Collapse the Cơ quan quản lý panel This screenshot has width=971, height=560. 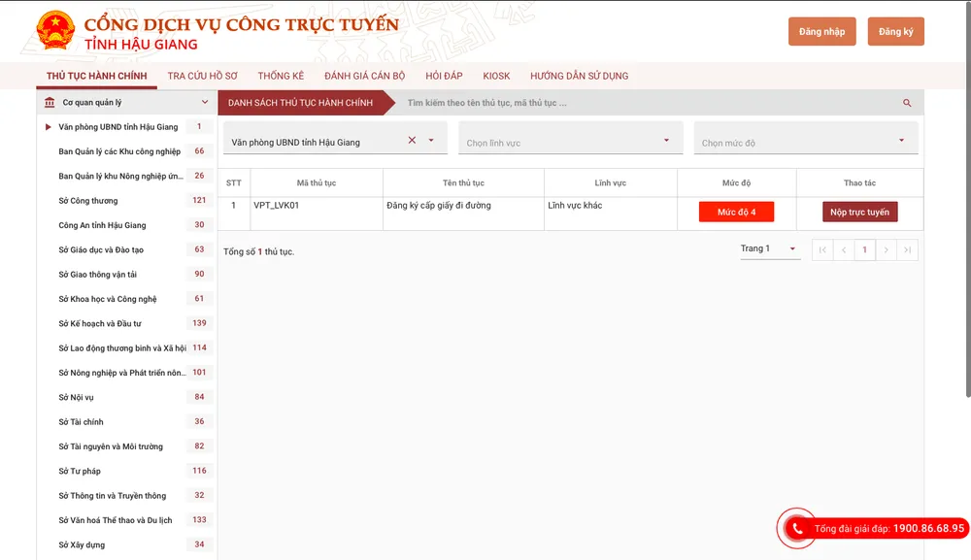(x=205, y=102)
